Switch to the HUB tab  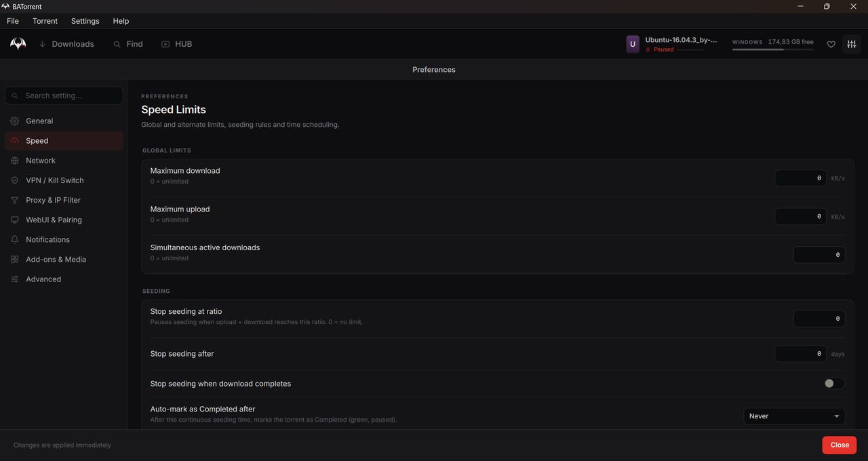(x=177, y=44)
